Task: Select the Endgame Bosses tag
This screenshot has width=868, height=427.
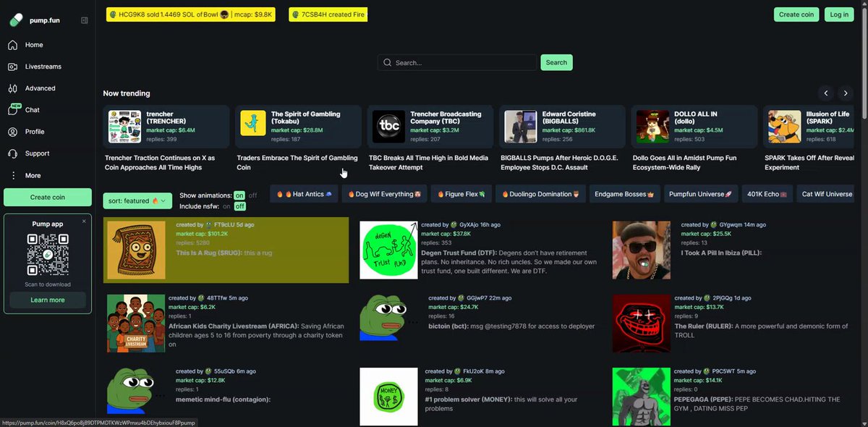Action: pos(624,194)
